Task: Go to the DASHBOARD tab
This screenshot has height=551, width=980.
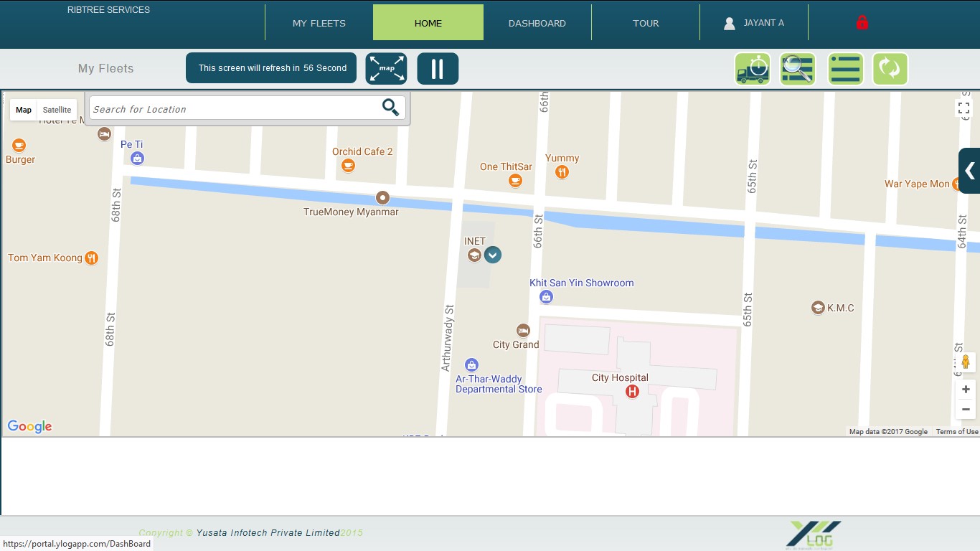Action: pos(537,23)
